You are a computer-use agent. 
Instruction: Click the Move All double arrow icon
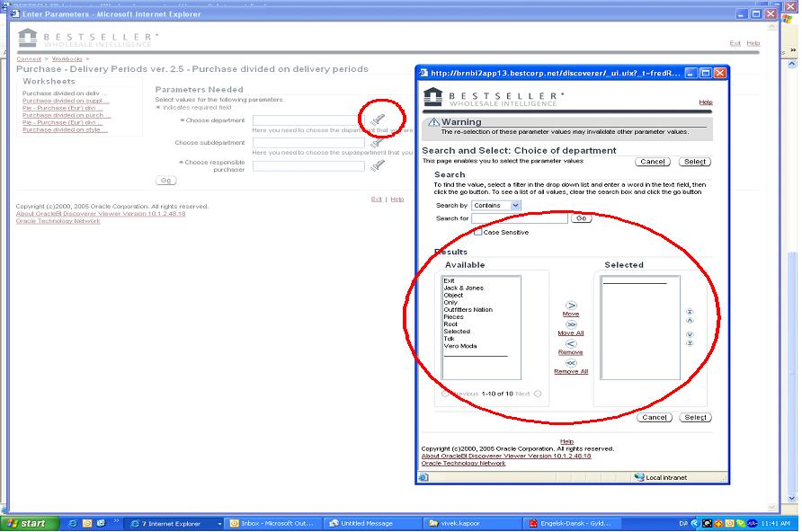571,324
